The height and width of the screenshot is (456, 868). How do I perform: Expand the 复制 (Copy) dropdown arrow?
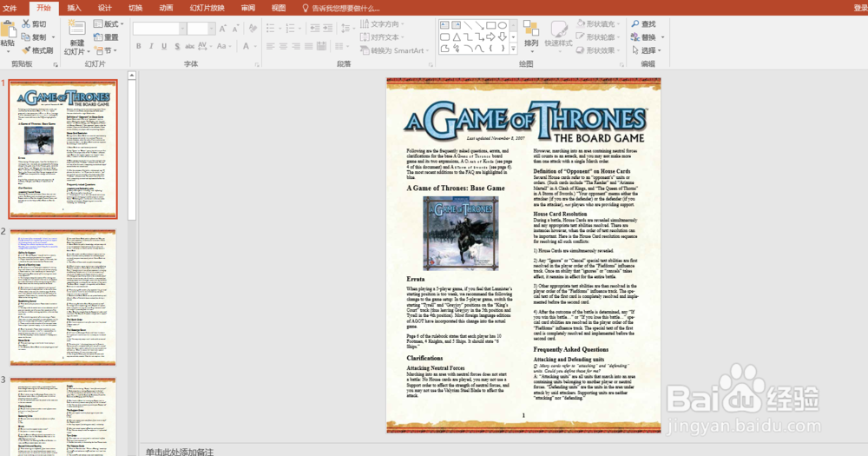click(x=53, y=37)
